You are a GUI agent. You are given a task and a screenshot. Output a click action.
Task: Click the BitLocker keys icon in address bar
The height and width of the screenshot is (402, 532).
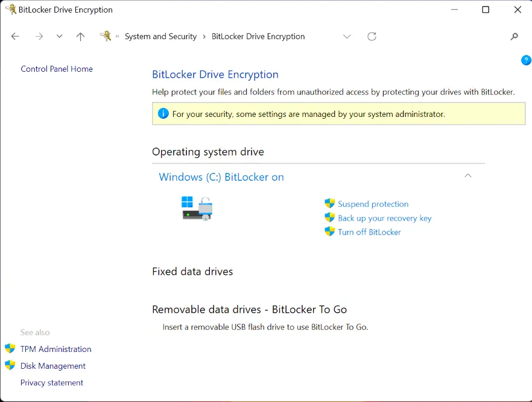coord(106,36)
